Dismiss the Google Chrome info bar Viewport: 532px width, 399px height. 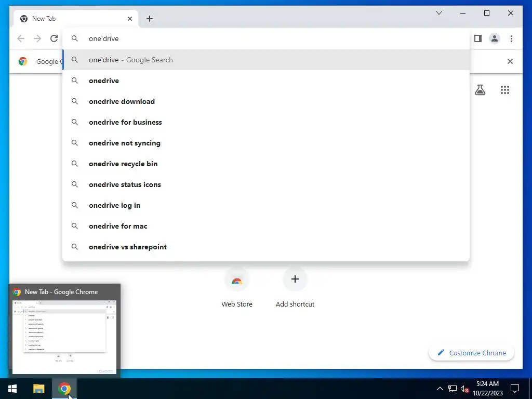pyautogui.click(x=510, y=61)
